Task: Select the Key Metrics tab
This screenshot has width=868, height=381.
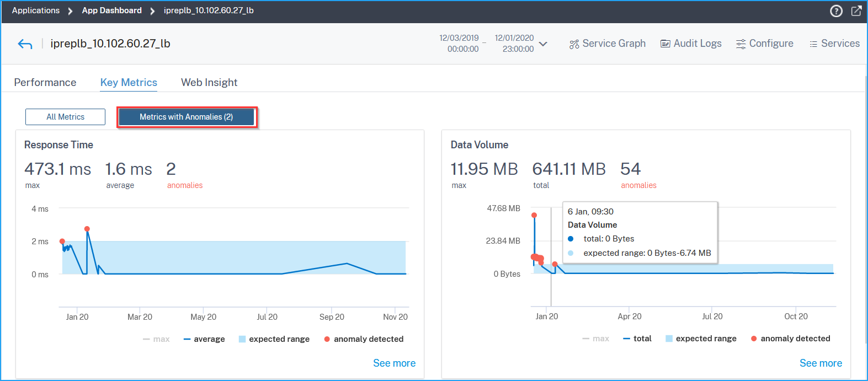Action: [x=129, y=82]
